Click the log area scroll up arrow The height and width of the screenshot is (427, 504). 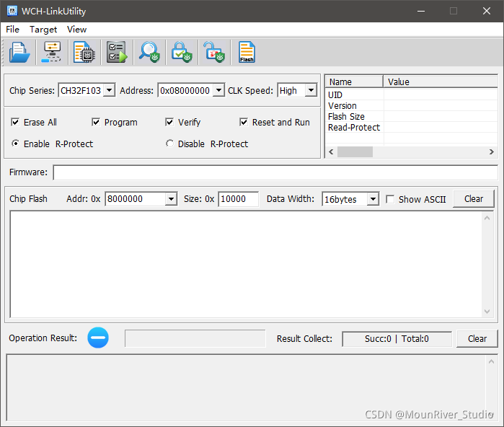[491, 362]
